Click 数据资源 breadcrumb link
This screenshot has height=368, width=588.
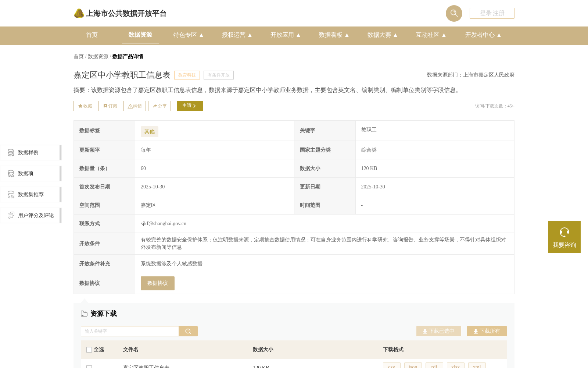(x=98, y=56)
